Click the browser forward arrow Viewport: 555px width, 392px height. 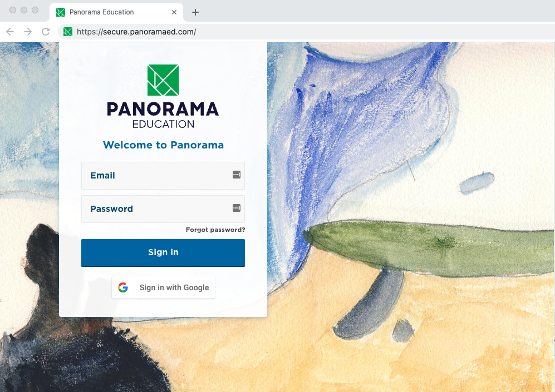point(28,32)
